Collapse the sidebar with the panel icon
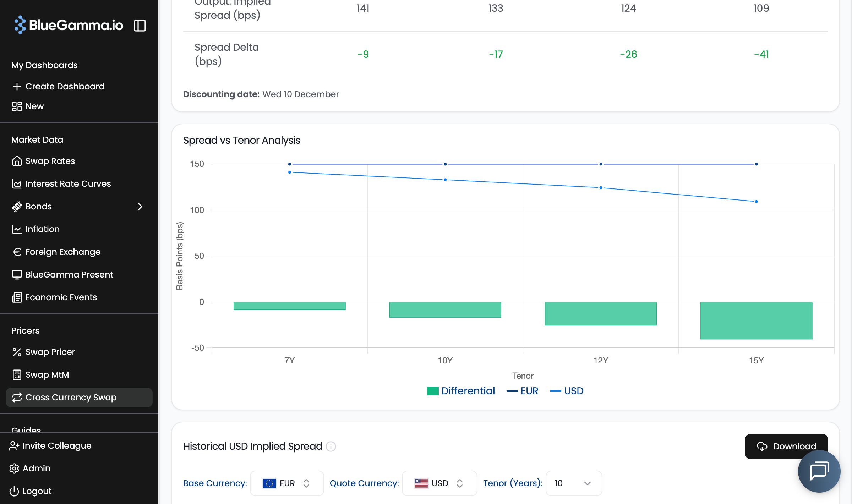The image size is (852, 504). pos(140,25)
